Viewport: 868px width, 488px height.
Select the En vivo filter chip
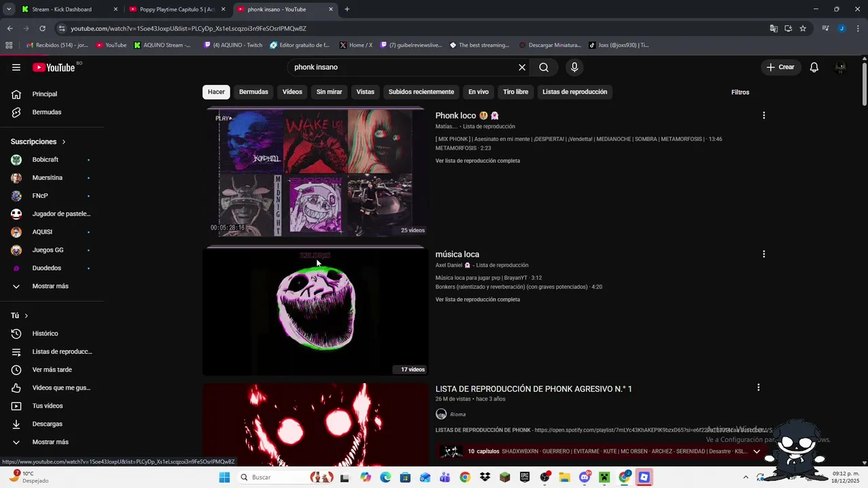479,92
